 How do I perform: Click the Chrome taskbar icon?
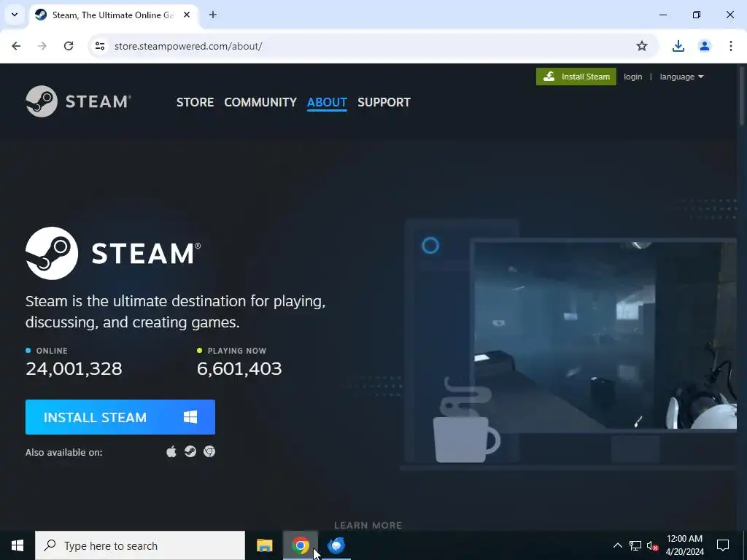[300, 545]
